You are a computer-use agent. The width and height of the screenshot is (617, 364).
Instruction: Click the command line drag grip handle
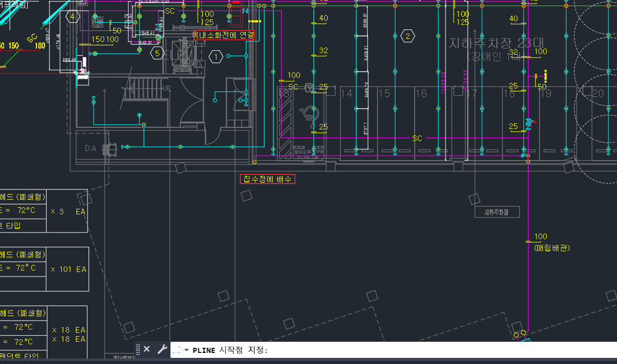coord(138,349)
